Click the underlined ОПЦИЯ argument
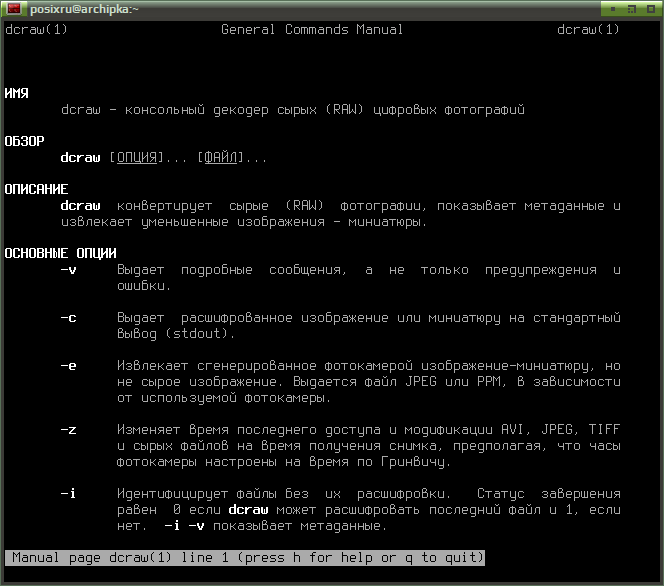The image size is (664, 586). pos(137,158)
